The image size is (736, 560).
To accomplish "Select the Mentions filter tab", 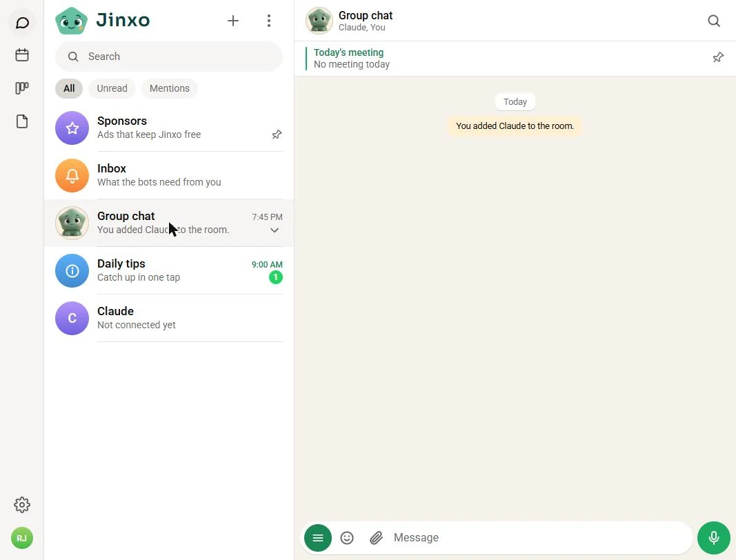I will click(x=170, y=89).
